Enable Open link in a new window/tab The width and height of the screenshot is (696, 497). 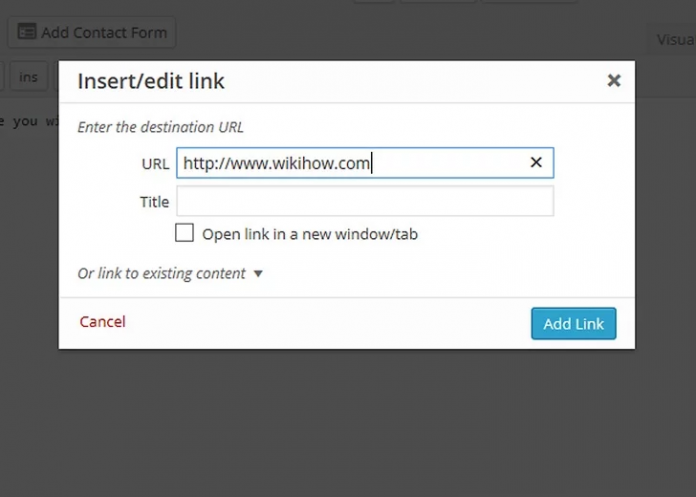click(185, 233)
